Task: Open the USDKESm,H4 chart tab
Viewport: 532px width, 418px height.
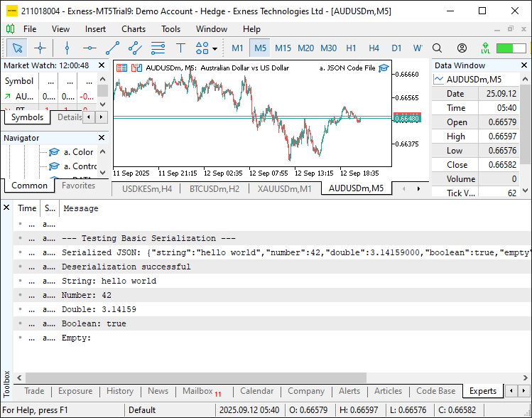Action: pyautogui.click(x=147, y=189)
